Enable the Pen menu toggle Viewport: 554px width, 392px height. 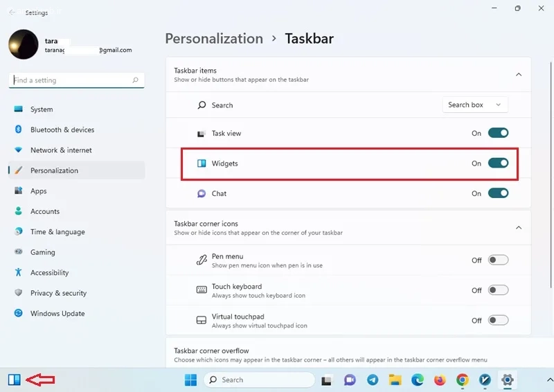(x=498, y=260)
